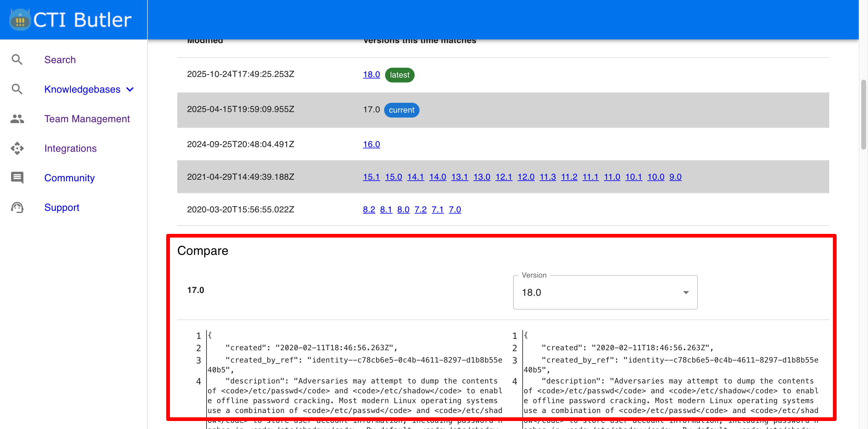Click the CTI Butler robot logo icon
868x429 pixels.
[x=20, y=20]
